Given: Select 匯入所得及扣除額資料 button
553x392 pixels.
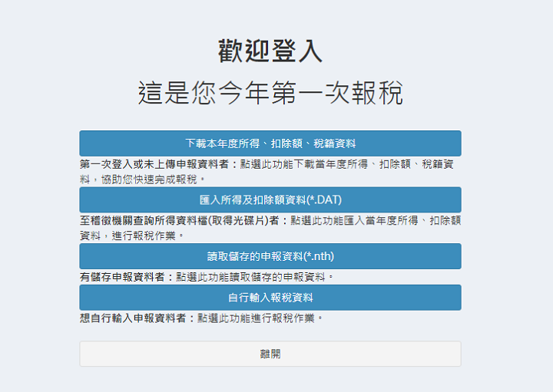Looking at the screenshot, I should (270, 200).
